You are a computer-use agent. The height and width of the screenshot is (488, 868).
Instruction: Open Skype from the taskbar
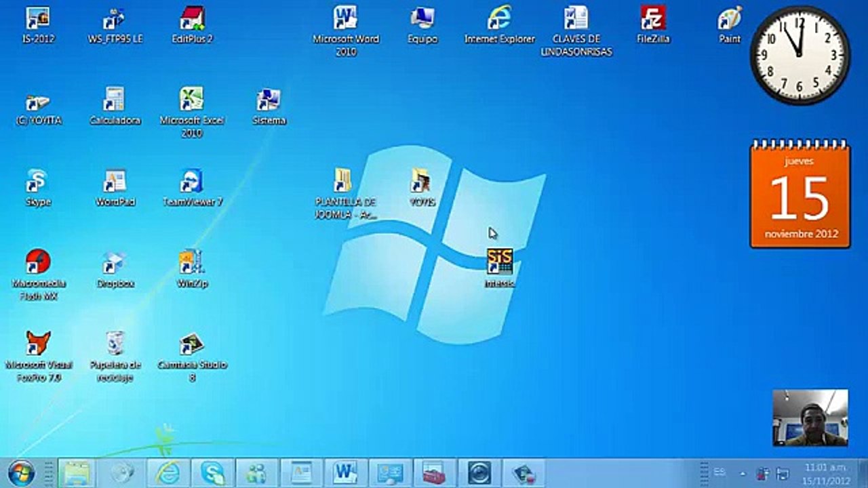pyautogui.click(x=212, y=472)
